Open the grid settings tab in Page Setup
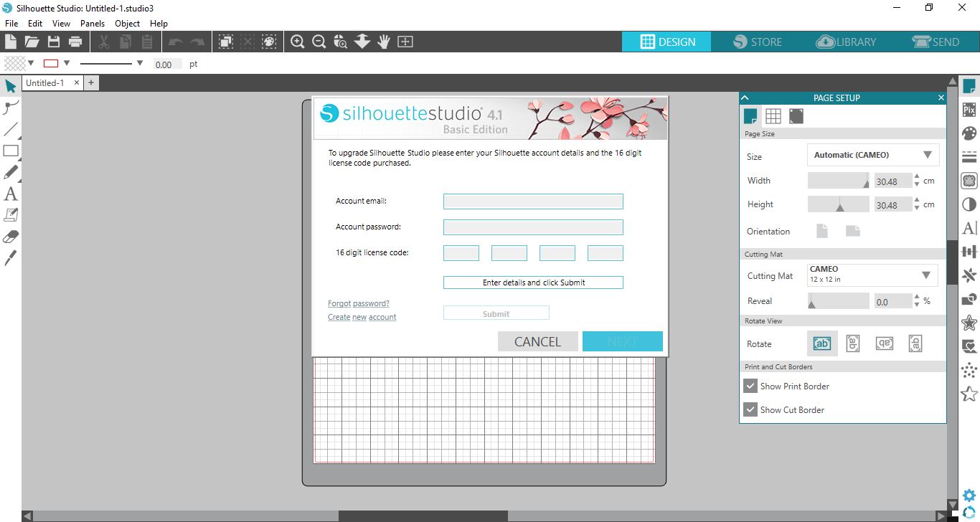980x522 pixels. [773, 116]
